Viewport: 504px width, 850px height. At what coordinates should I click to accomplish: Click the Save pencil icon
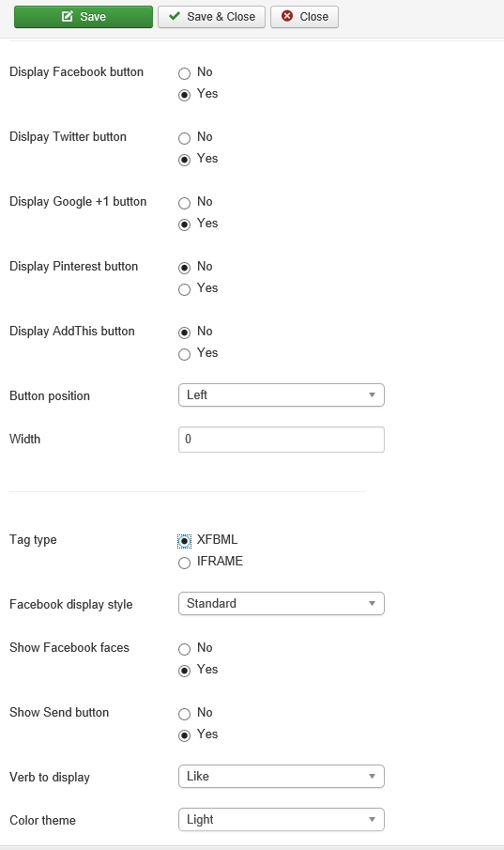pos(68,16)
